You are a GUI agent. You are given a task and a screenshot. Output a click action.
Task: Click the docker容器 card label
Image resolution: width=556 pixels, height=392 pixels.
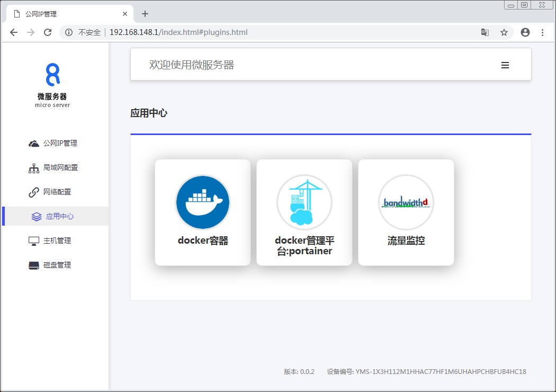(x=203, y=240)
